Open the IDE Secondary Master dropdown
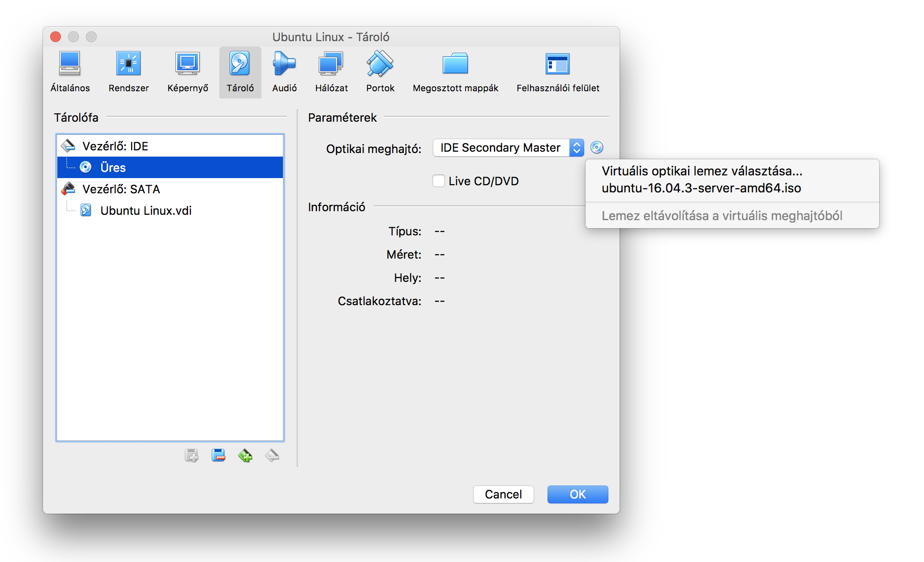 click(x=508, y=148)
